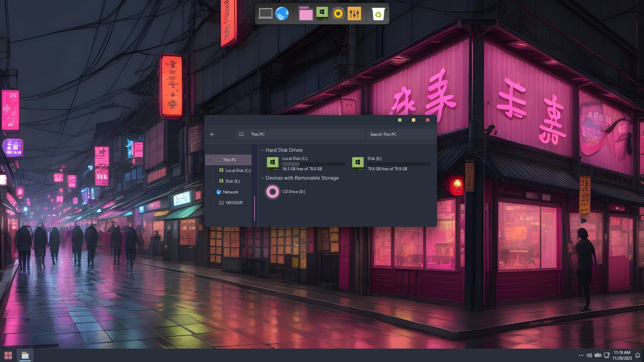
Task: Open the orange mixer sliders dock icon
Action: (x=354, y=14)
